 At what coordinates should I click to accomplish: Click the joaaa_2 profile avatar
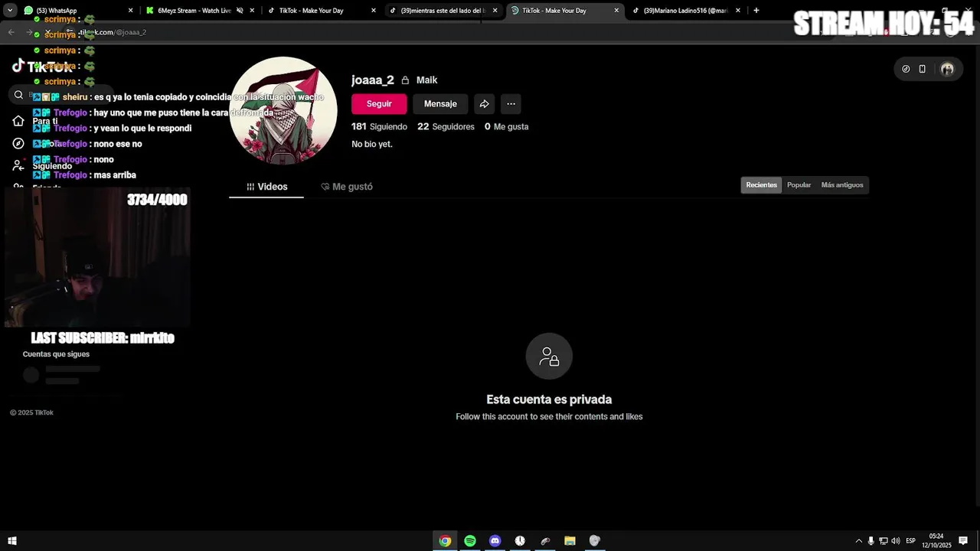(283, 111)
